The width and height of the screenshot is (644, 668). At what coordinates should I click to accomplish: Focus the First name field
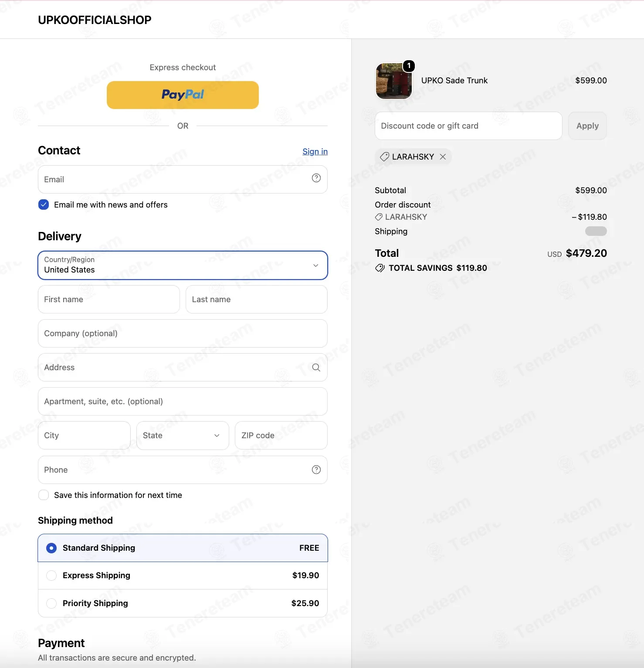(109, 300)
